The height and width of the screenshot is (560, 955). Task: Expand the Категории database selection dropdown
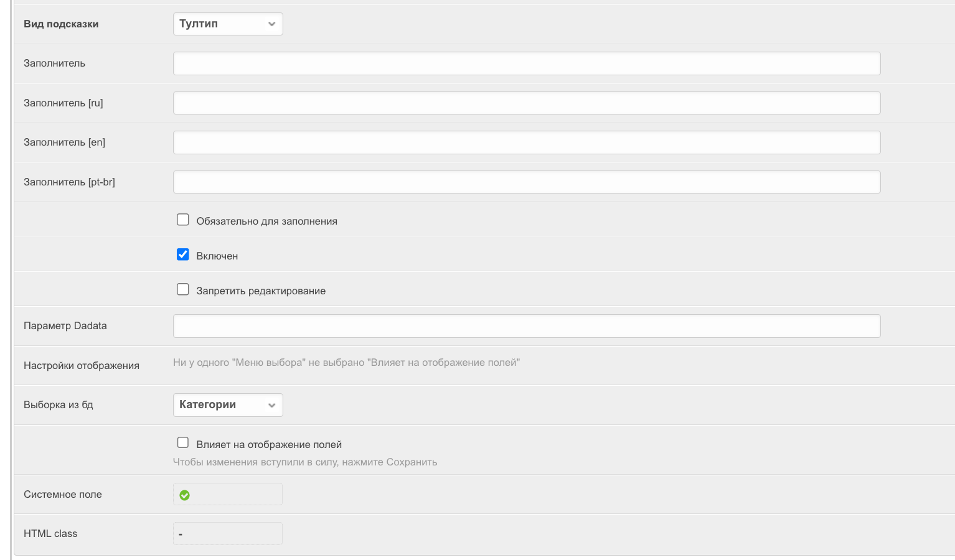[x=227, y=405]
